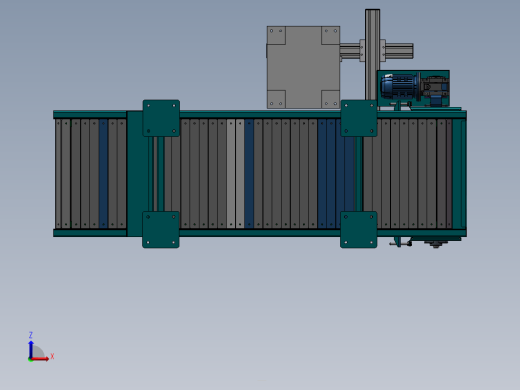
Task: Click the "X" axis label
Action: click(x=52, y=357)
